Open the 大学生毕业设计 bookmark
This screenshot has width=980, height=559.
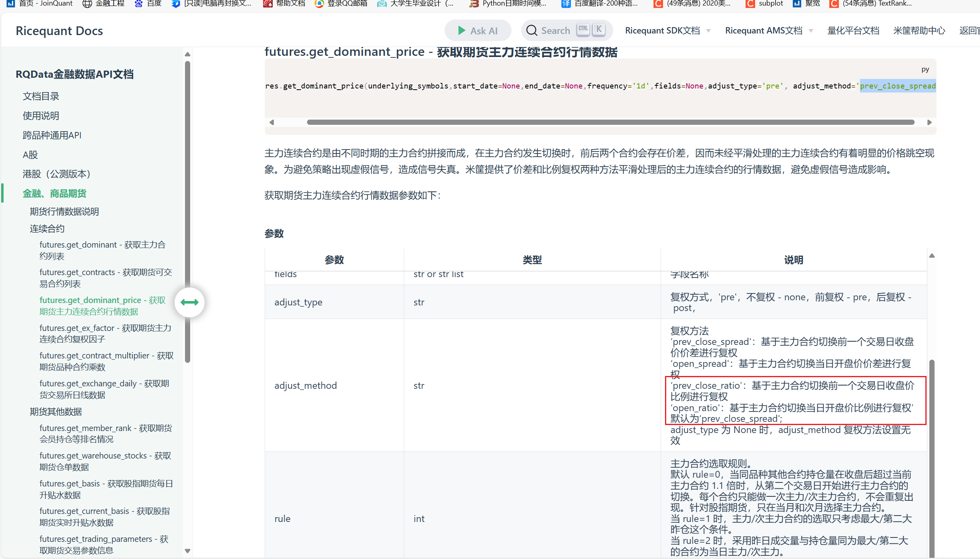coord(415,4)
